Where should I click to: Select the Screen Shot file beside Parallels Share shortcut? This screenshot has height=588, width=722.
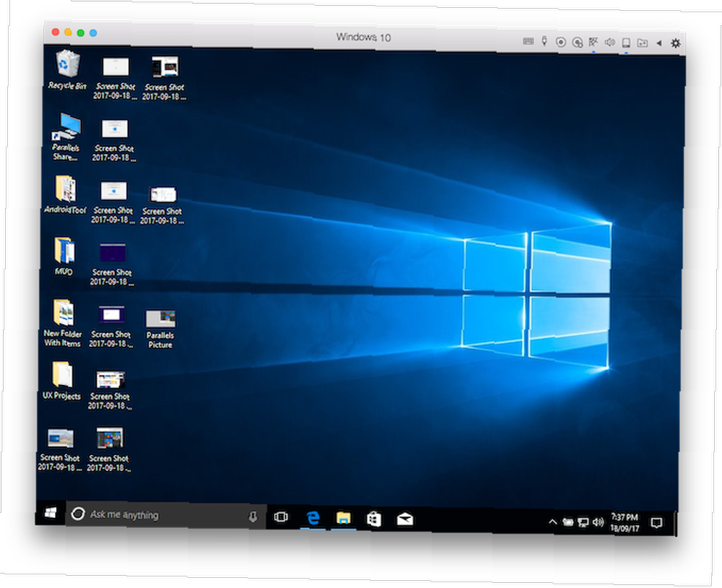pyautogui.click(x=114, y=140)
